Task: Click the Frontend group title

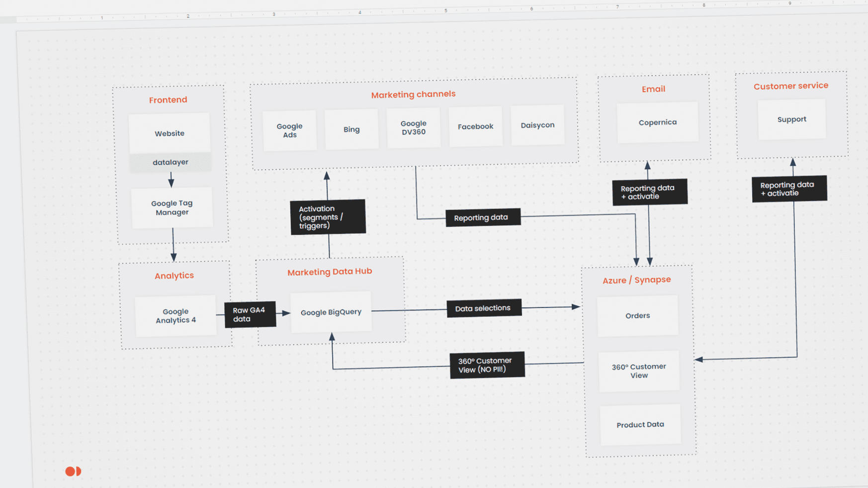Action: (168, 100)
